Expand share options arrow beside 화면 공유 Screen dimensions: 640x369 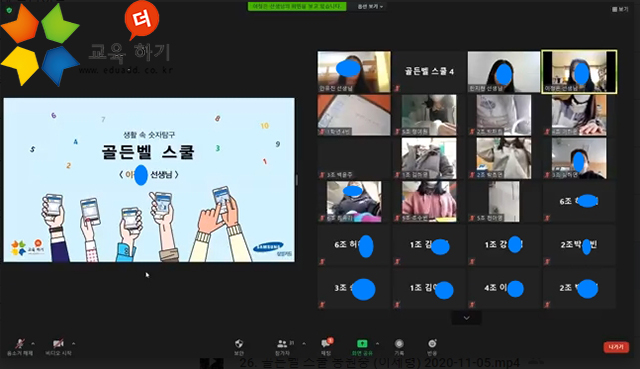tap(377, 343)
